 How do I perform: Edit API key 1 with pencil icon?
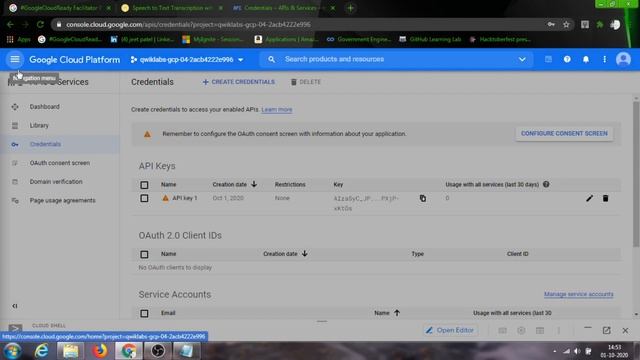pyautogui.click(x=589, y=198)
